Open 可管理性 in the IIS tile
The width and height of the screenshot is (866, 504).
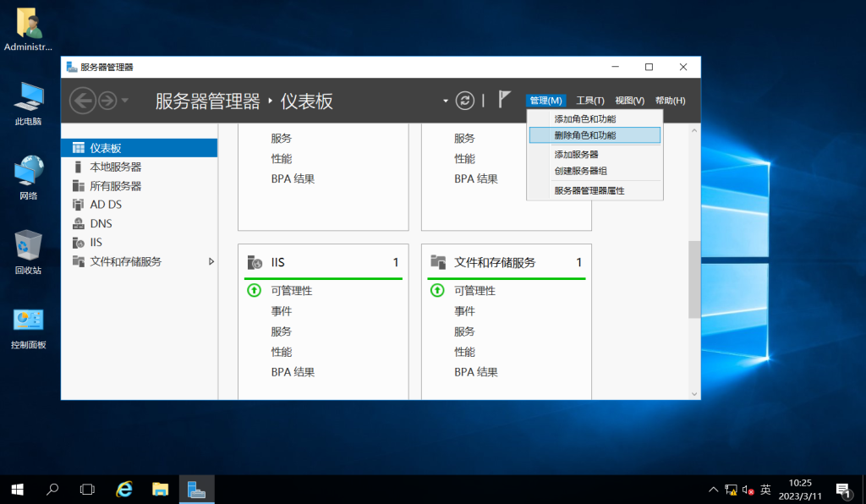tap(292, 291)
